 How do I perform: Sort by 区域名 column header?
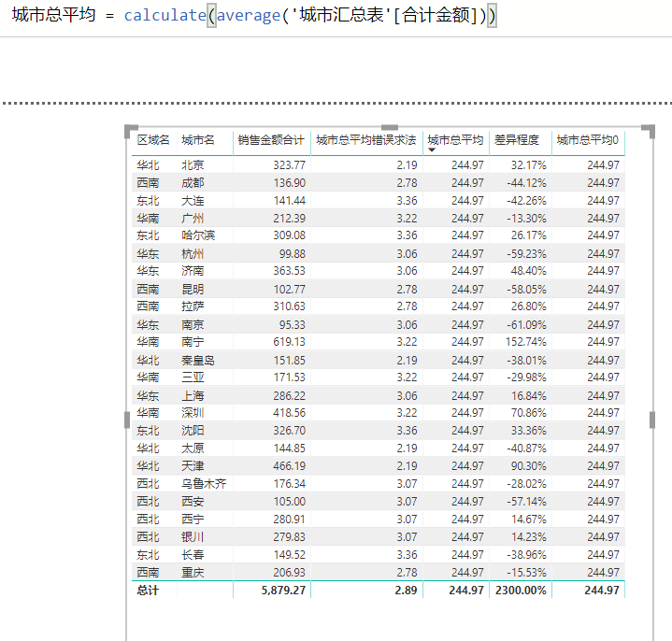coord(153,140)
